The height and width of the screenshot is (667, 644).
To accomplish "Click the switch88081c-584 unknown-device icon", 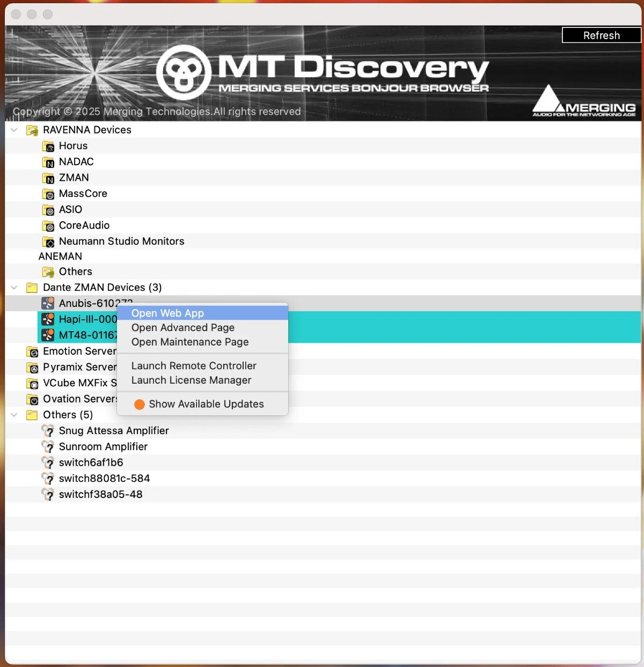I will [48, 479].
